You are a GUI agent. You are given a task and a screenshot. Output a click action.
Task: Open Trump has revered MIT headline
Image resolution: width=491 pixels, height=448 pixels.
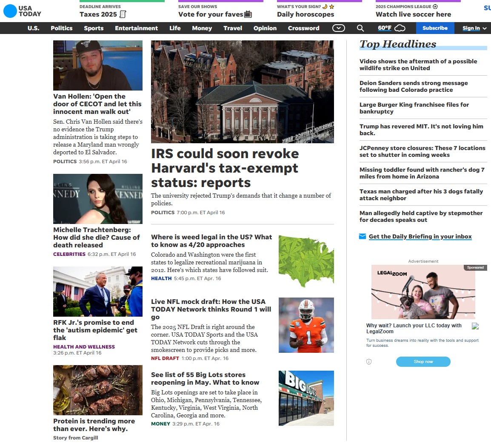click(x=422, y=130)
